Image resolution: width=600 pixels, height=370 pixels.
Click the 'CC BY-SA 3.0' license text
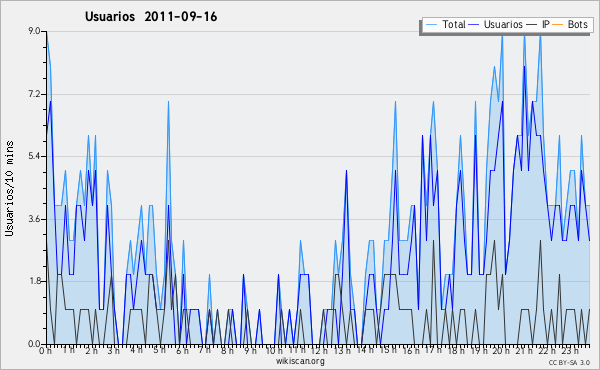(569, 363)
